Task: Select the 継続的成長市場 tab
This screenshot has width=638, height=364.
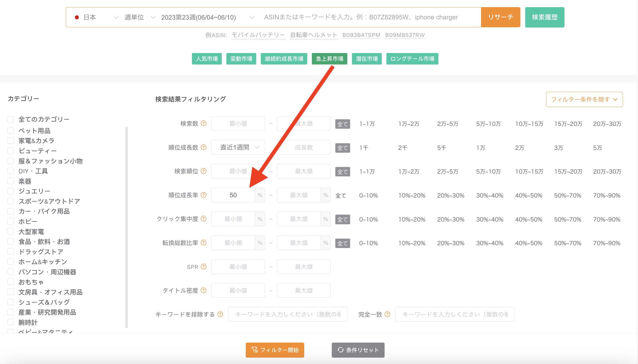Action: click(284, 59)
